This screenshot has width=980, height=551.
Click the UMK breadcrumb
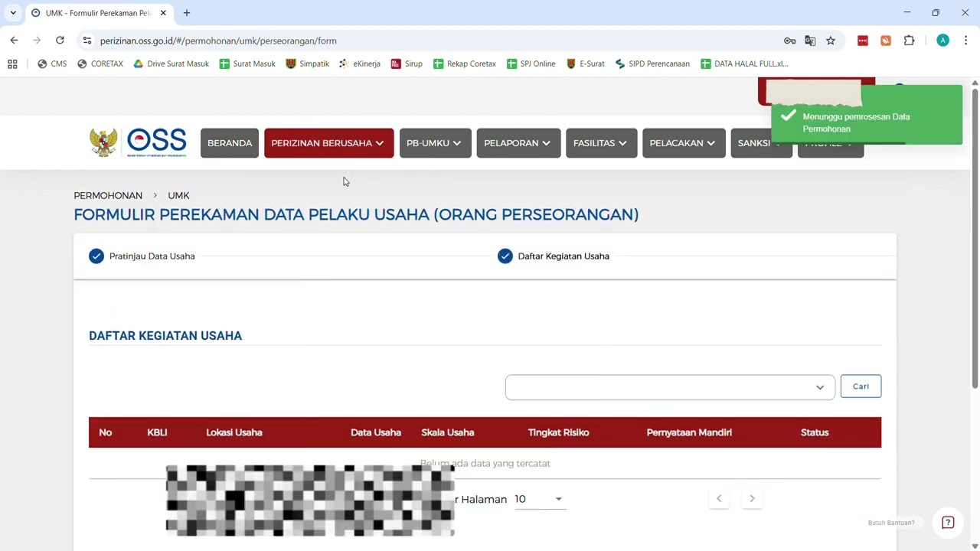point(178,196)
